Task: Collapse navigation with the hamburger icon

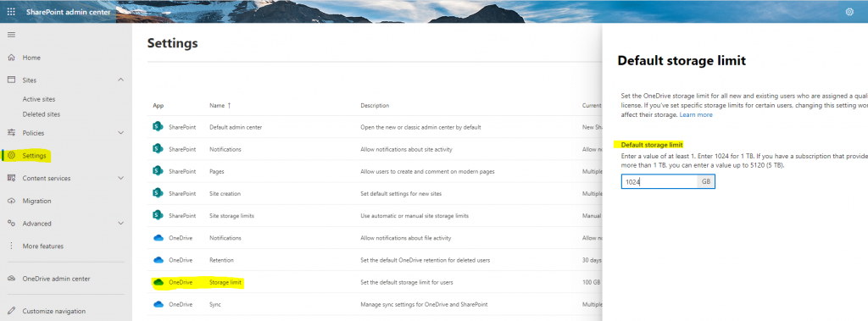Action: coord(11,35)
